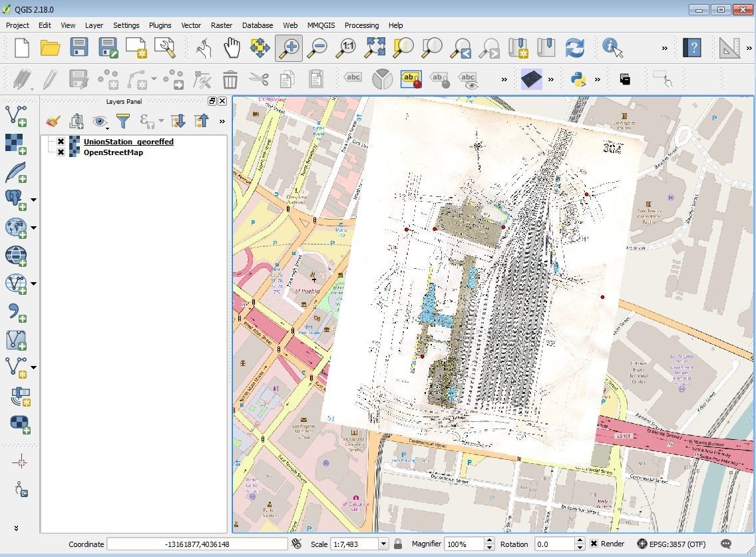Disable the Render checkbox in status bar

(594, 544)
